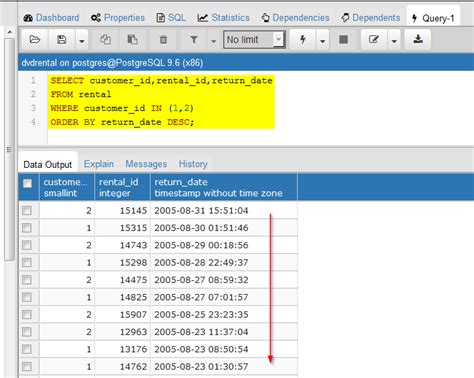This screenshot has width=474, height=378.
Task: Open the Execute options dropdown arrow
Action: pyautogui.click(x=322, y=40)
